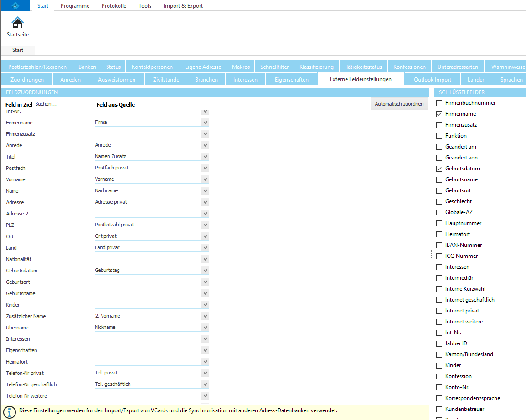Click the panel splitter dots handle
The height and width of the screenshot is (420, 526).
431,254
